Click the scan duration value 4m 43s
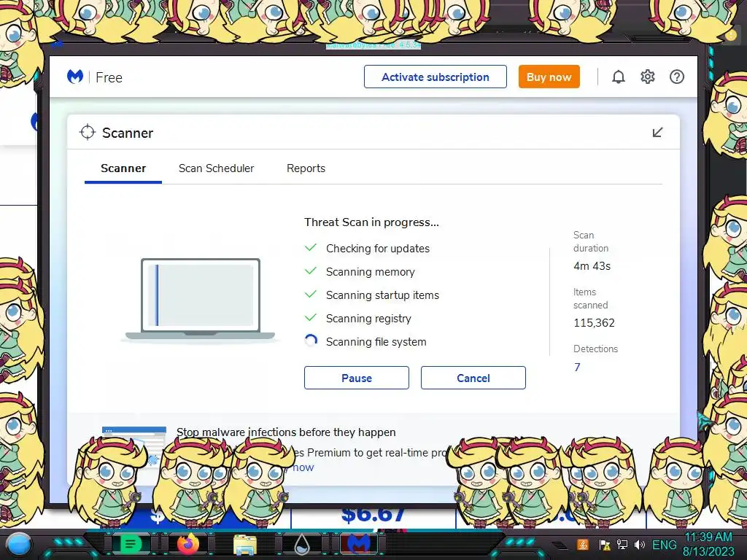This screenshot has height=560, width=747. point(592,266)
